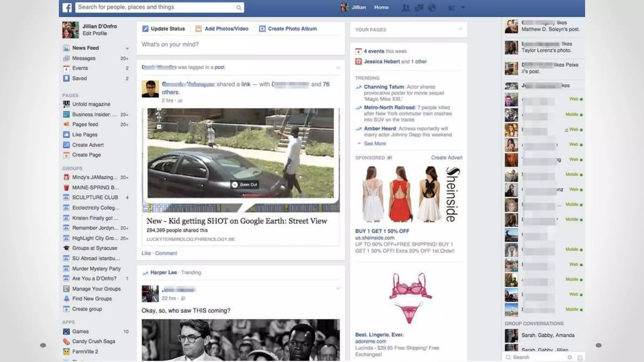Click the search magnifier icon in top bar
Image resolution: width=644 pixels, height=362 pixels.
click(239, 8)
